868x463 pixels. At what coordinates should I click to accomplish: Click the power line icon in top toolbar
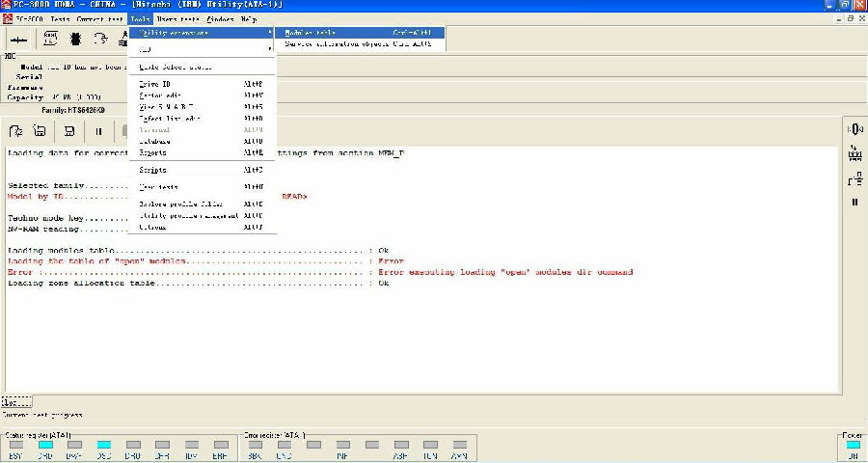coord(19,40)
